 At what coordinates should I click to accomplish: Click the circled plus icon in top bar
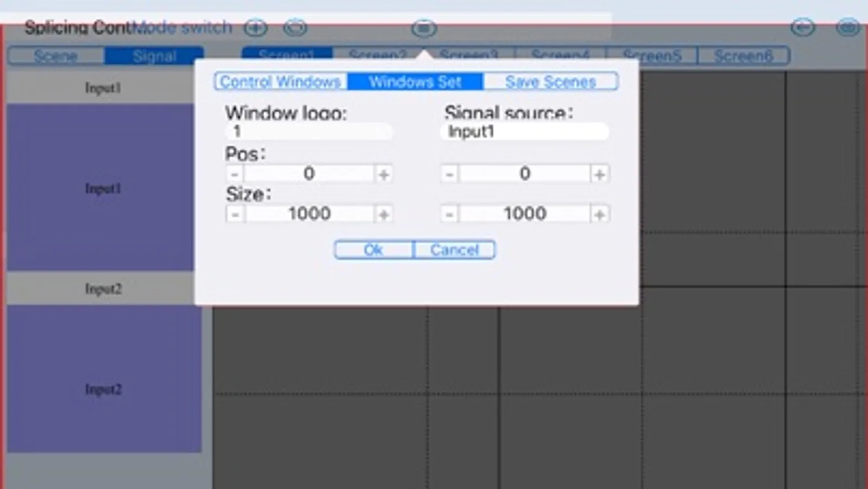tap(256, 28)
